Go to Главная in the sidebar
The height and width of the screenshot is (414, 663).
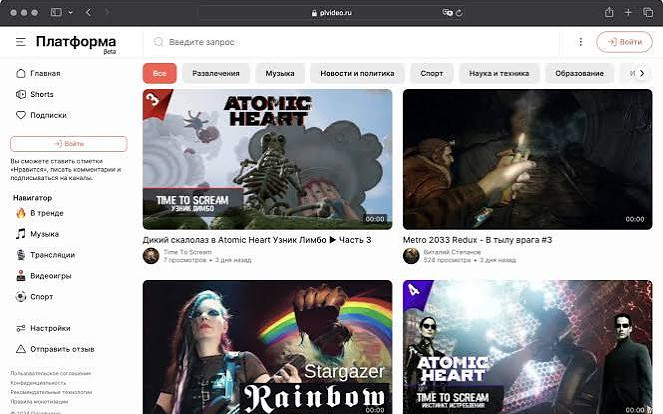(45, 73)
